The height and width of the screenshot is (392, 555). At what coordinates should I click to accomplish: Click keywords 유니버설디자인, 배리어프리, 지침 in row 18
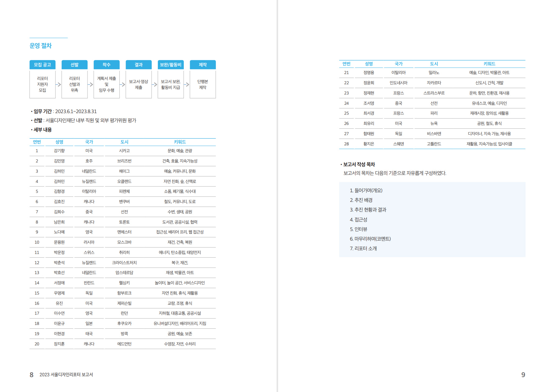pos(180,323)
